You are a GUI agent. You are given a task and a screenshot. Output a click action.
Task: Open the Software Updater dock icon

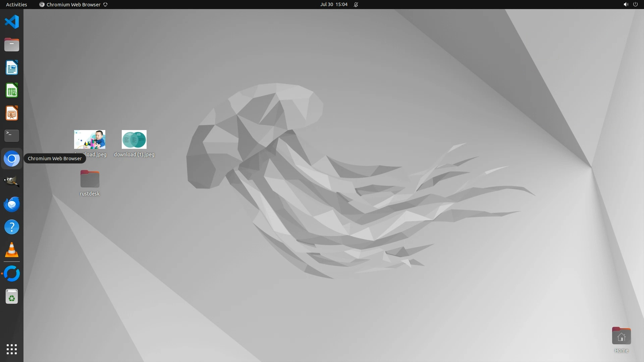12,274
